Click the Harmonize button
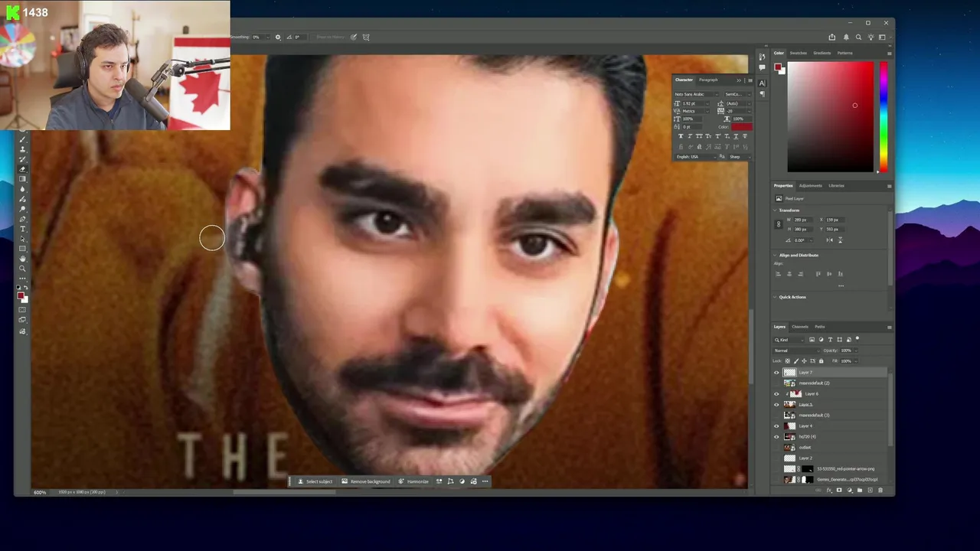This screenshot has width=980, height=551. click(x=413, y=481)
